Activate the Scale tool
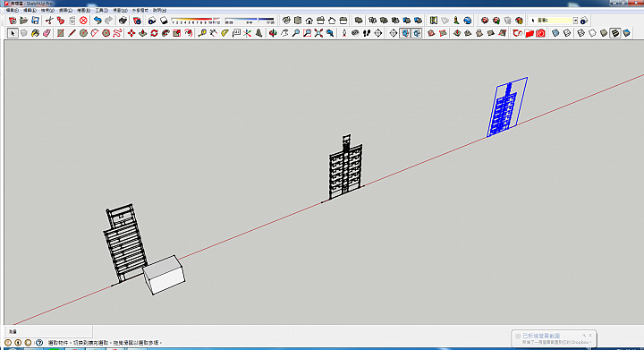The height and width of the screenshot is (350, 644). [x=177, y=33]
